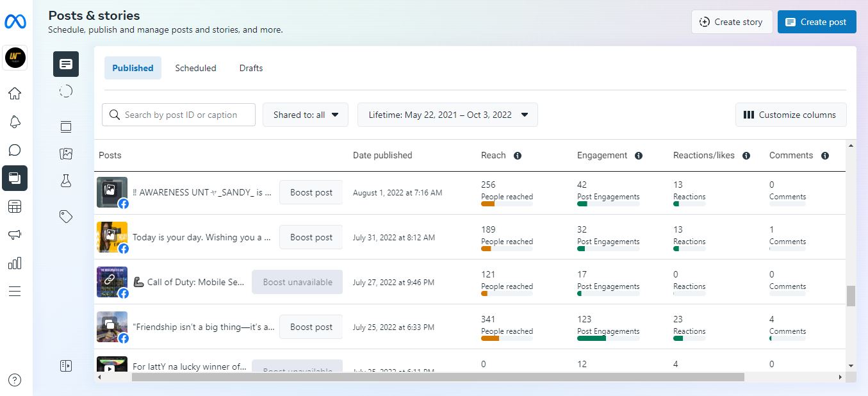
Task: Click the scroll up arrow
Action: click(851, 145)
